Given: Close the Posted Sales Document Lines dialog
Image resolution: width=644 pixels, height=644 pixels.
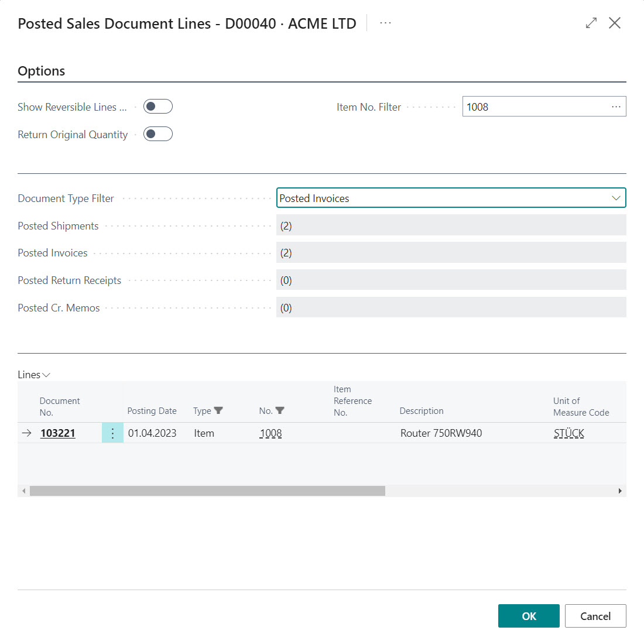Looking at the screenshot, I should tap(615, 23).
